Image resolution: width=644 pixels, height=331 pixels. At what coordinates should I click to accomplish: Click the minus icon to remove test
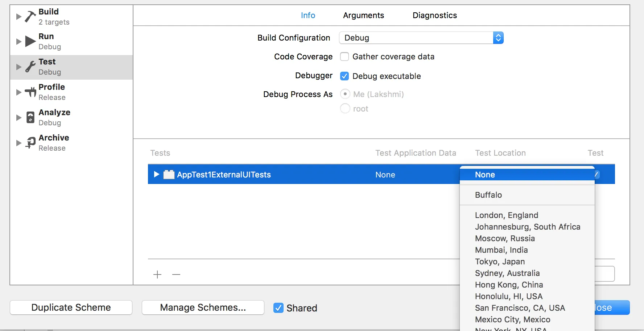click(176, 275)
